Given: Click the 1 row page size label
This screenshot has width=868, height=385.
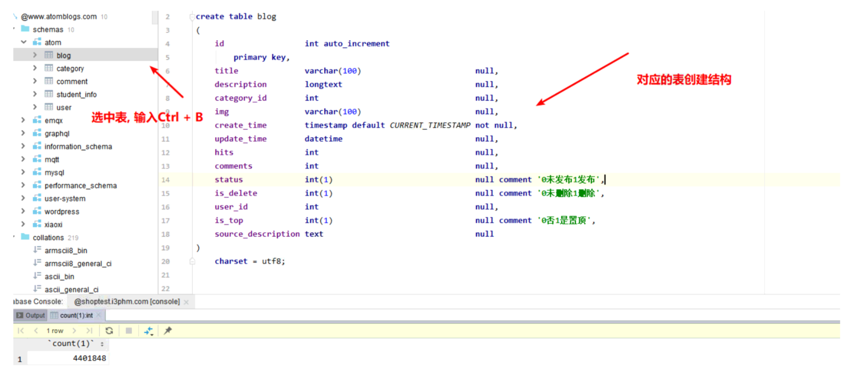Looking at the screenshot, I should (55, 330).
